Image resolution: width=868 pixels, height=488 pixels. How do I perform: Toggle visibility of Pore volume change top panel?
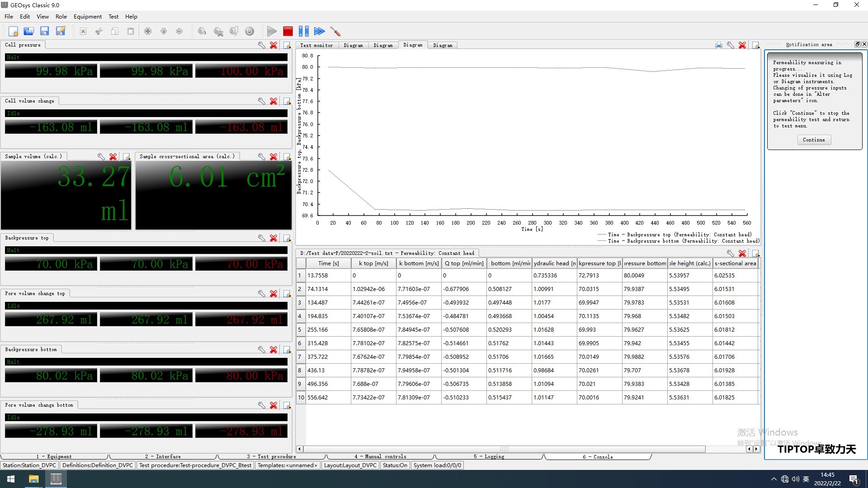(x=286, y=293)
